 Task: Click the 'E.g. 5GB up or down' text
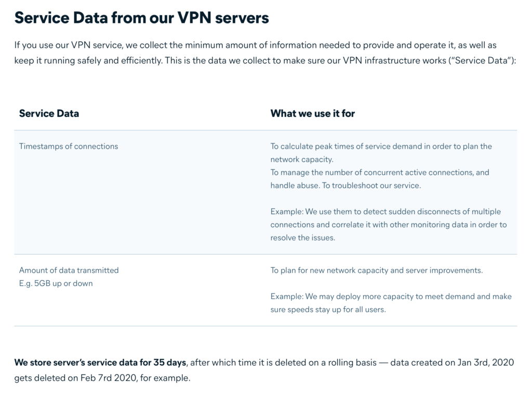point(56,283)
